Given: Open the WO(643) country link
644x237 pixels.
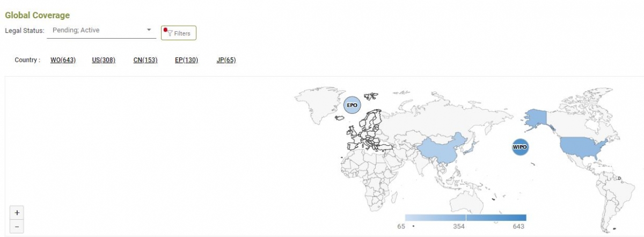Looking at the screenshot, I should click(63, 60).
